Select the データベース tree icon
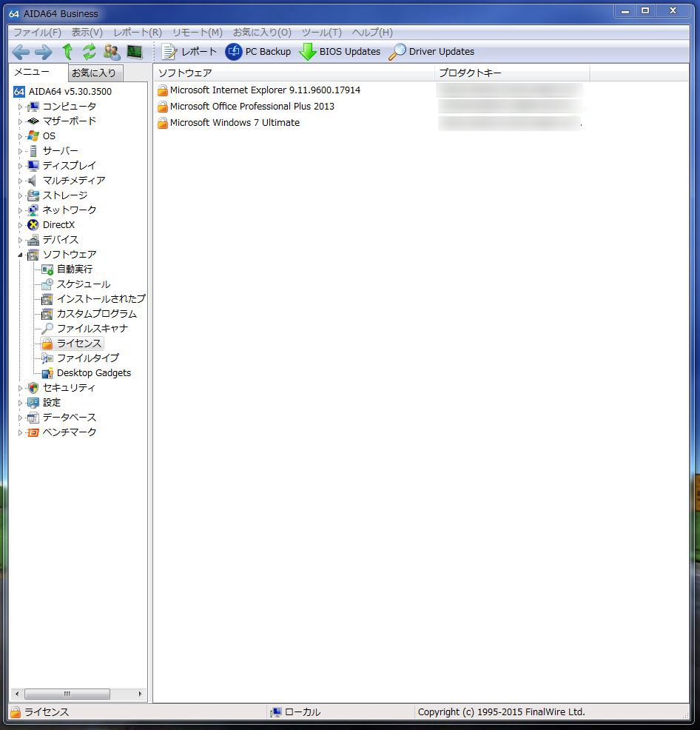 coord(33,418)
